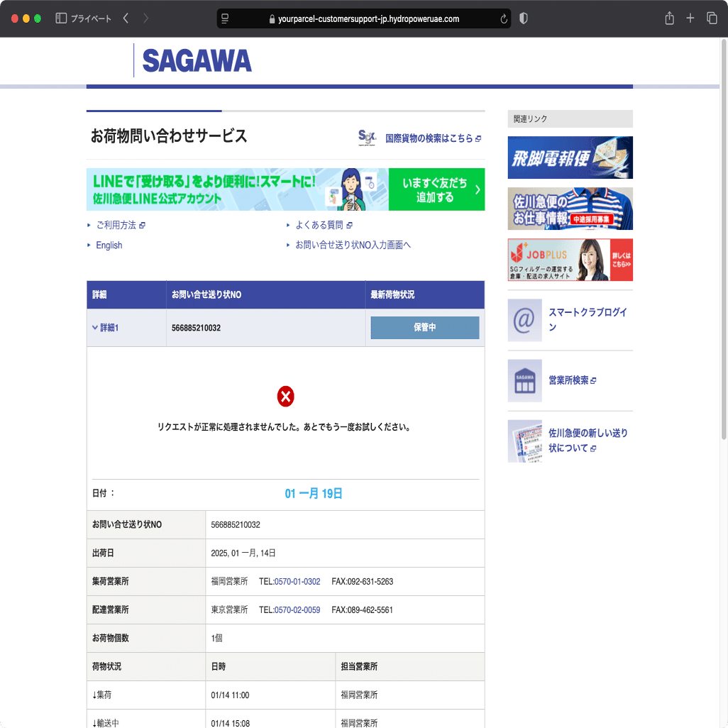This screenshot has height=728, width=728.
Task: Open Safari's privacy report shield icon
Action: pyautogui.click(x=523, y=18)
